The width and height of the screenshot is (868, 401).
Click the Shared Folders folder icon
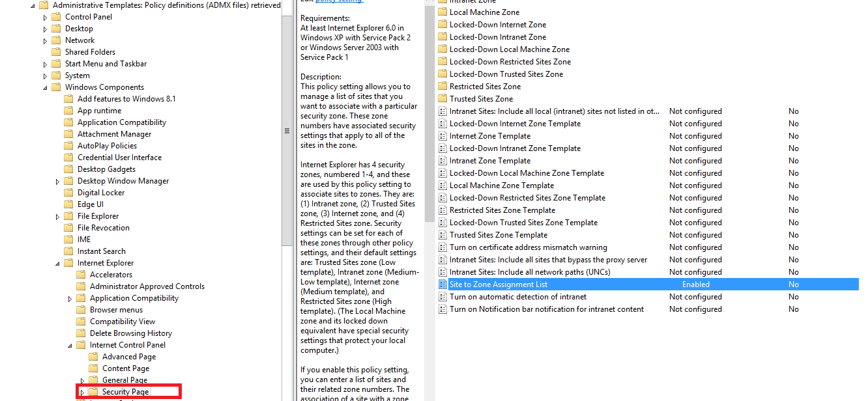click(55, 52)
